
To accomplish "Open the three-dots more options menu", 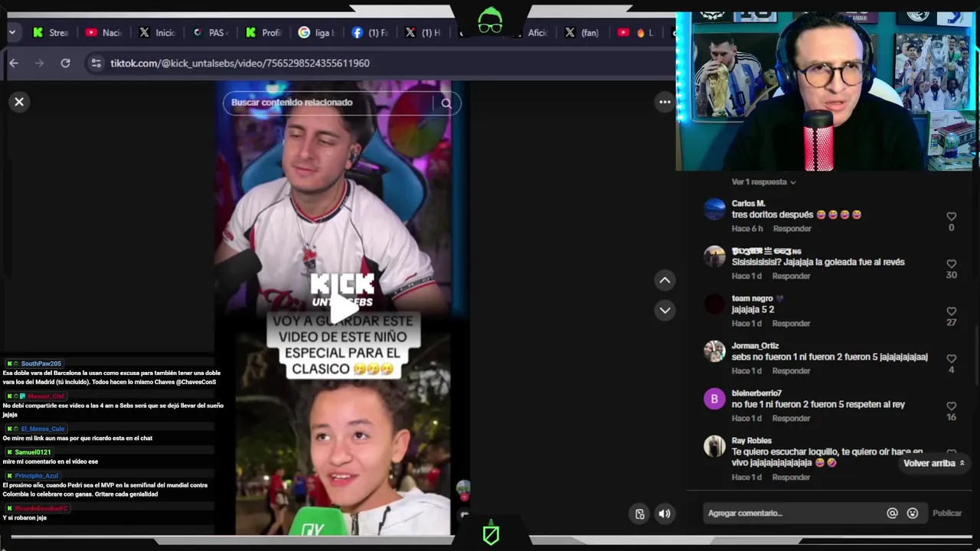I will pos(665,102).
